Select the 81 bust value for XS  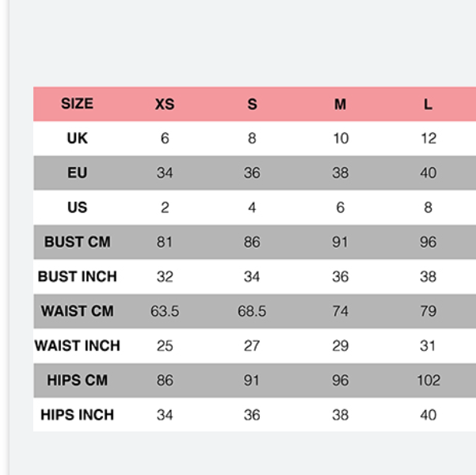pyautogui.click(x=165, y=242)
